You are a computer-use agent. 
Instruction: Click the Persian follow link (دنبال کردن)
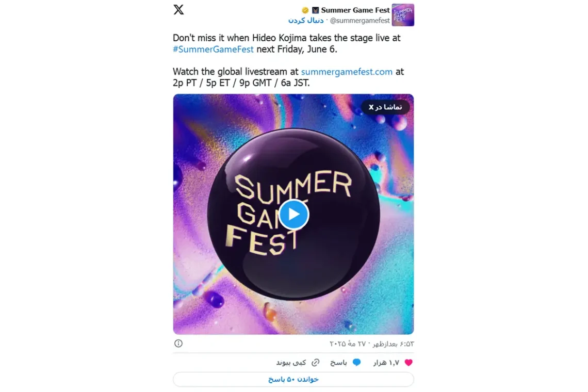click(x=306, y=20)
